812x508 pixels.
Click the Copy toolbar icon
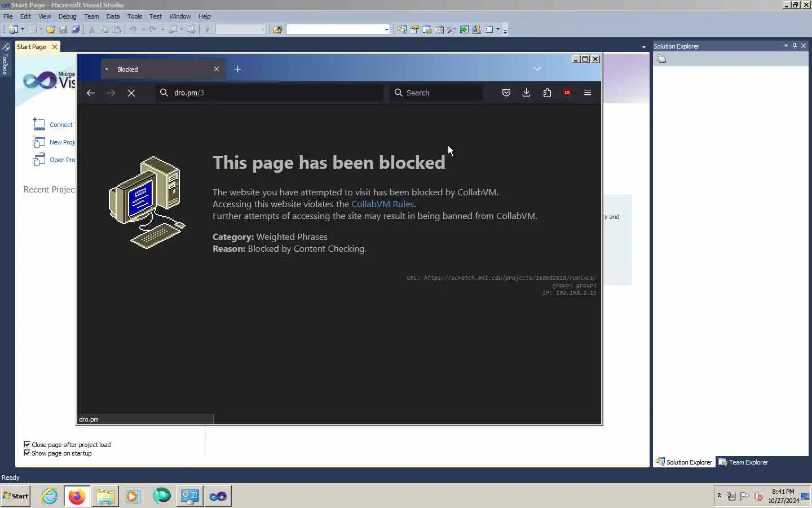coord(104,29)
